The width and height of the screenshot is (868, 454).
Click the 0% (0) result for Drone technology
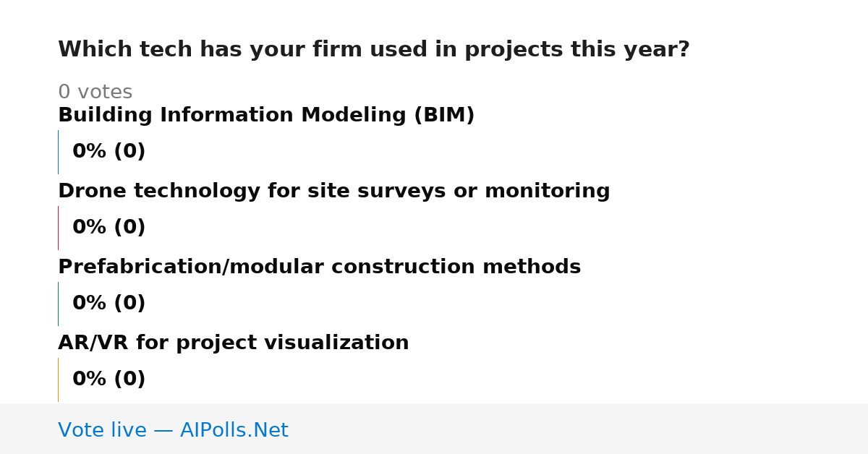[109, 228]
